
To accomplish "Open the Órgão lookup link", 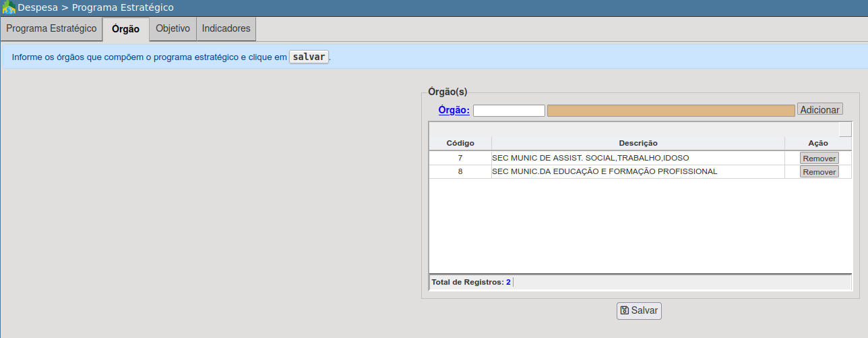I will (454, 110).
